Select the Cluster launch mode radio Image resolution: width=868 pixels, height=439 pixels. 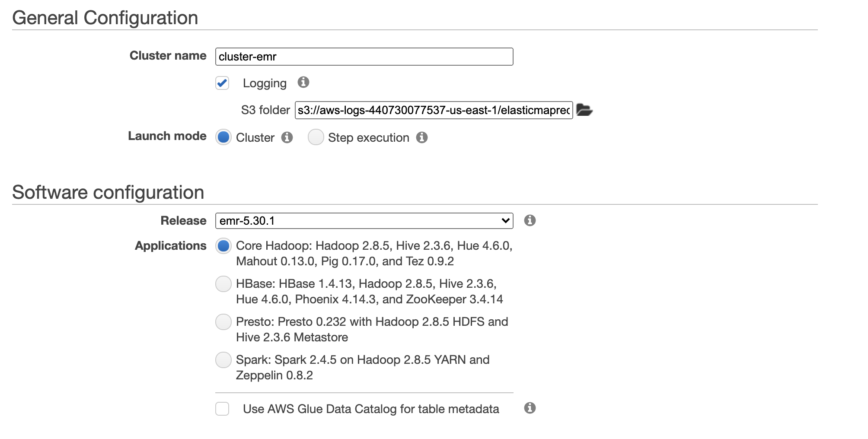point(223,137)
